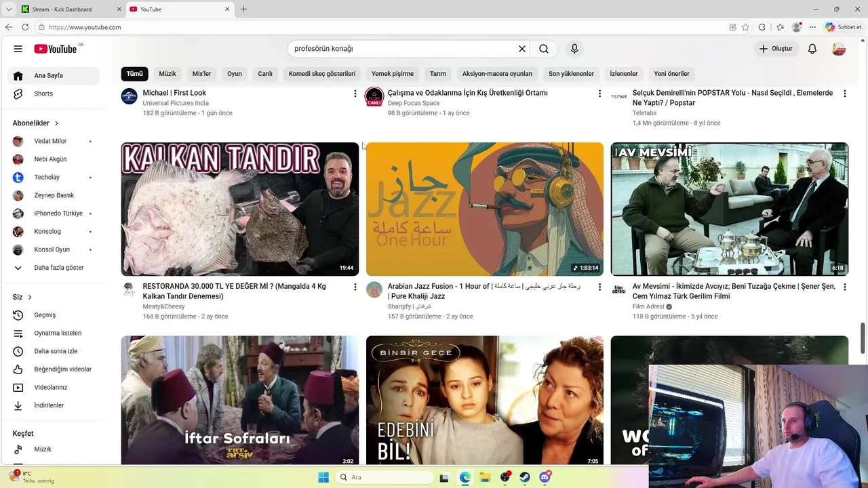This screenshot has width=868, height=488.
Task: Play the Kalkan Tandır video thumbnail
Action: (x=240, y=209)
